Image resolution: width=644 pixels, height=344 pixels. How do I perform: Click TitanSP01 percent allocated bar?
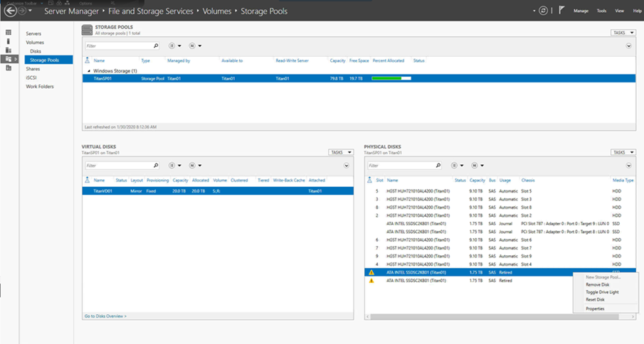(x=391, y=78)
